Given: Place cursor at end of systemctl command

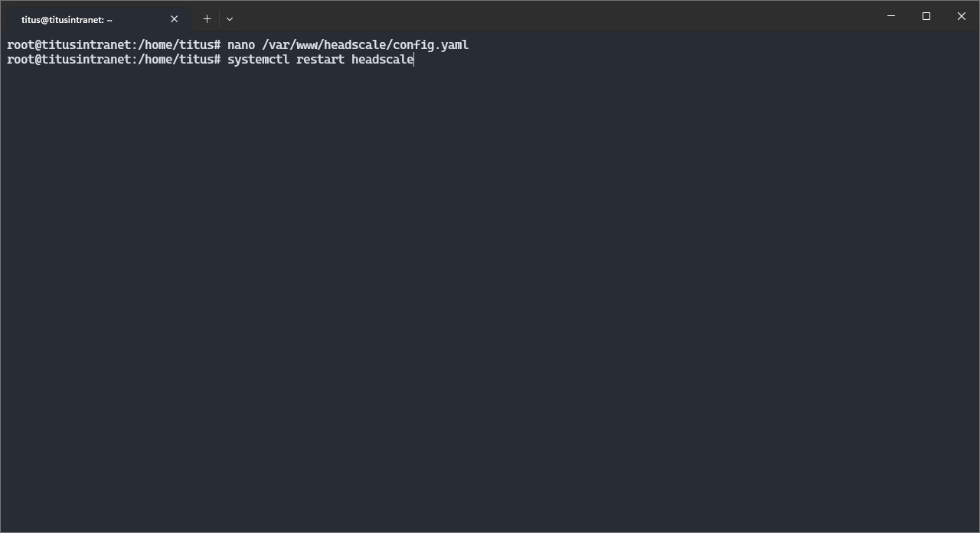Looking at the screenshot, I should (414, 60).
